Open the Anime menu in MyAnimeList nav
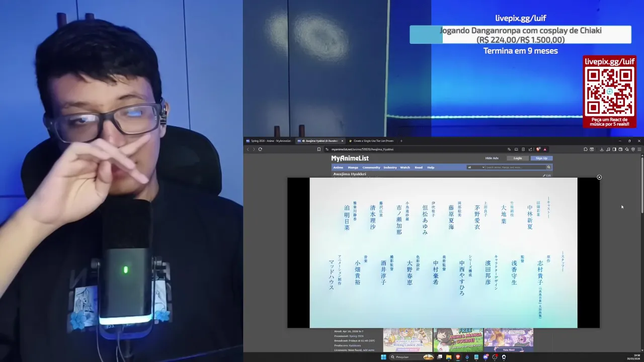The image size is (644, 362). point(338,167)
